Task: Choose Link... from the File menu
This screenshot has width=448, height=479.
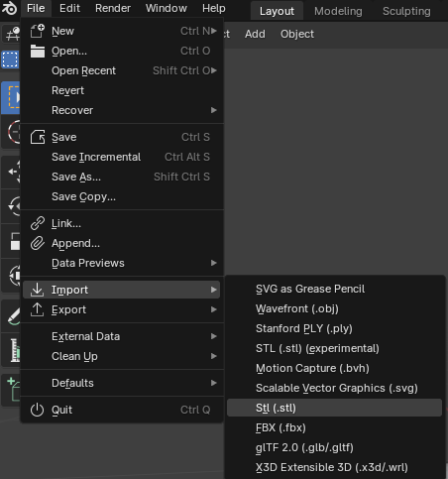Action: coord(121,223)
